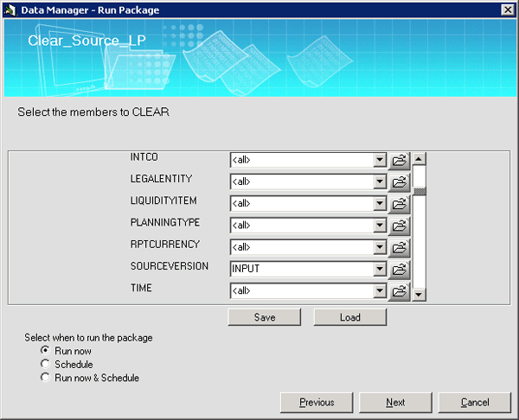The width and height of the screenshot is (519, 420).
Task: Click folder icon beside PLANNINGTYPE
Action: click(399, 226)
